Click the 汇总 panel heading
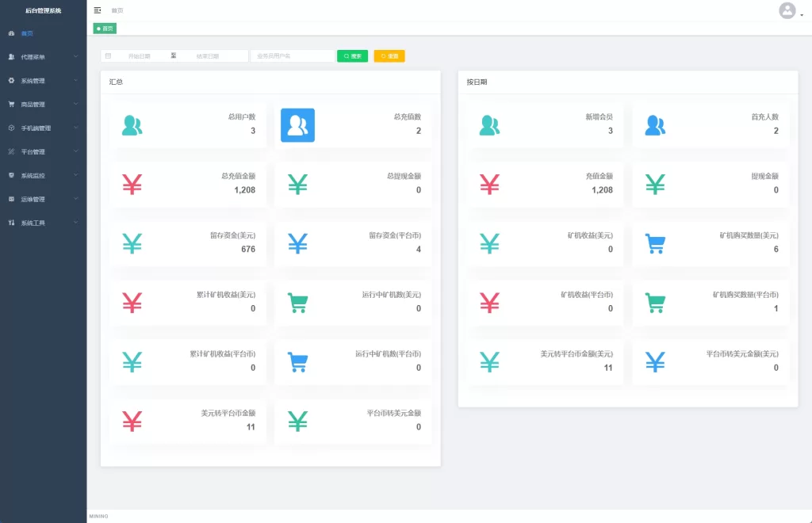The image size is (812, 523). 116,82
